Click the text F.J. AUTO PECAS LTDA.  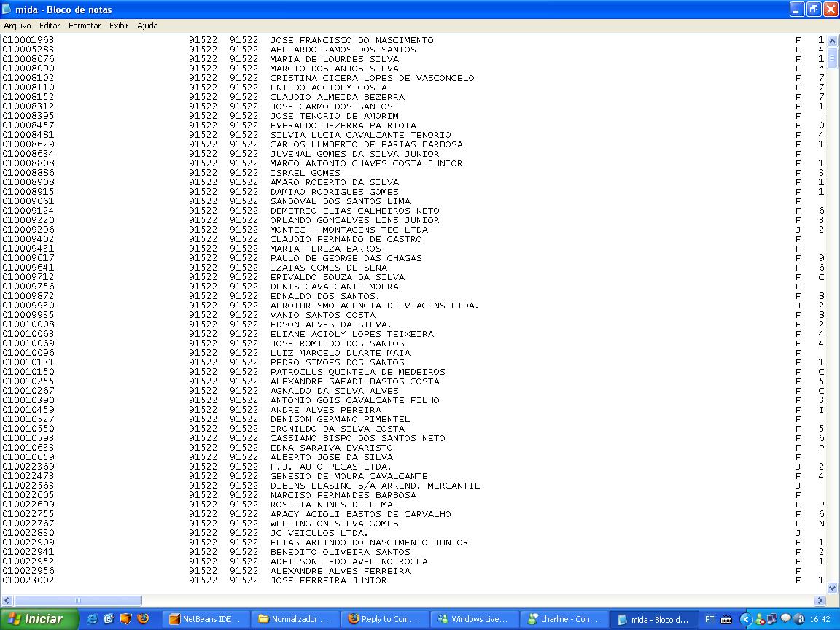pos(330,467)
